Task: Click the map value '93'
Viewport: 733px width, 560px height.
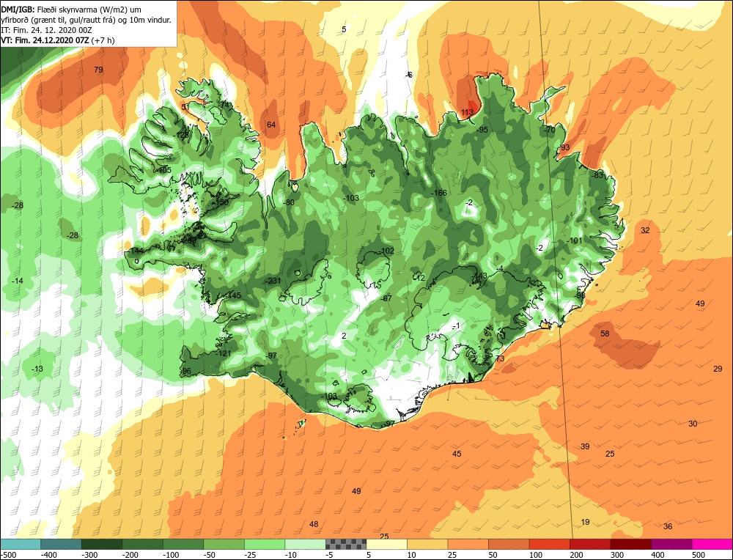Action: coord(565,147)
